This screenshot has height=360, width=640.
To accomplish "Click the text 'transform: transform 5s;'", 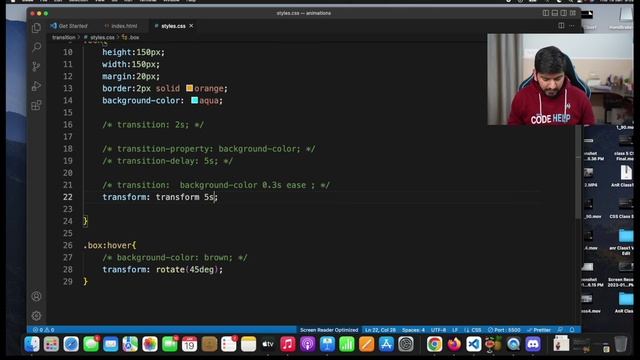I will tap(160, 197).
